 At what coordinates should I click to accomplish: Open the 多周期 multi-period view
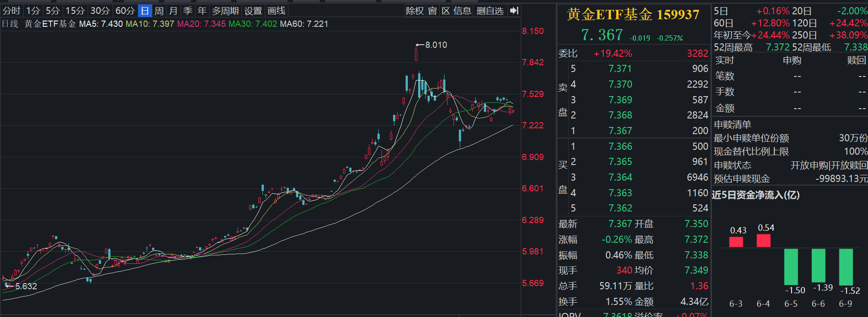click(x=225, y=11)
